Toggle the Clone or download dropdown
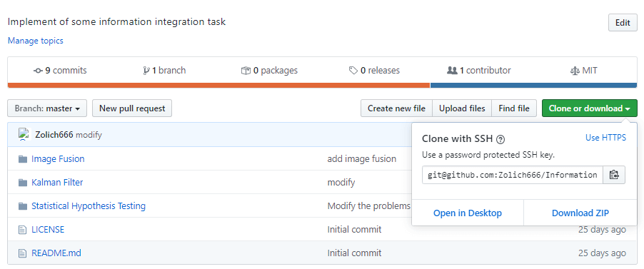The width and height of the screenshot is (644, 269). tap(589, 108)
